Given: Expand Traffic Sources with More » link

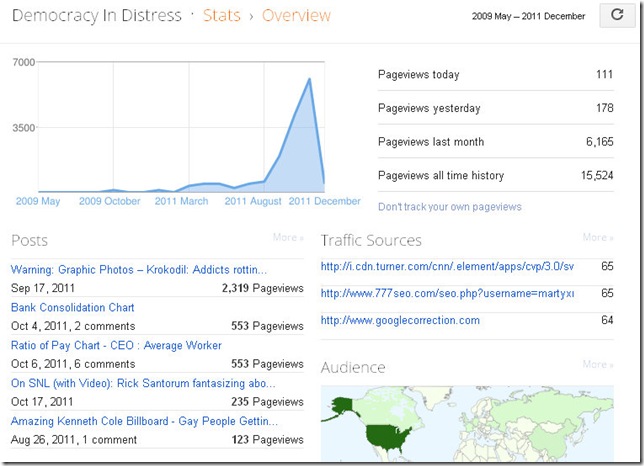Looking at the screenshot, I should tap(598, 238).
